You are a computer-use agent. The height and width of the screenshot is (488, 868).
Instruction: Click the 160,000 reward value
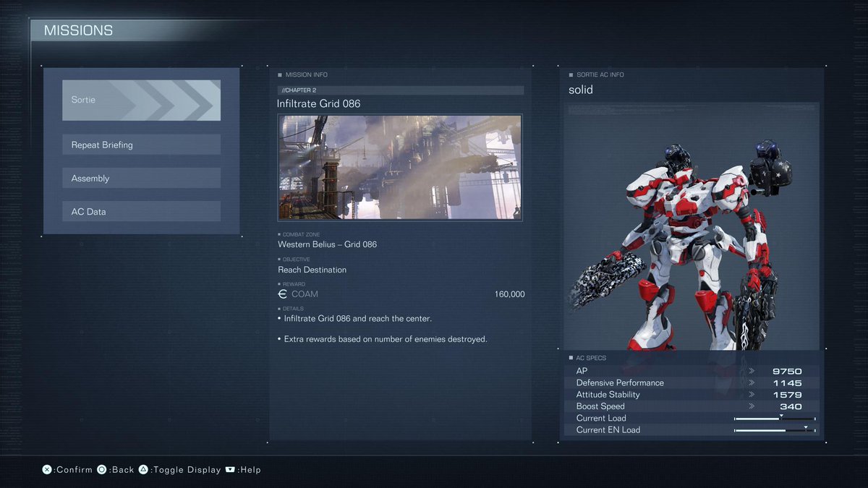pyautogui.click(x=510, y=294)
